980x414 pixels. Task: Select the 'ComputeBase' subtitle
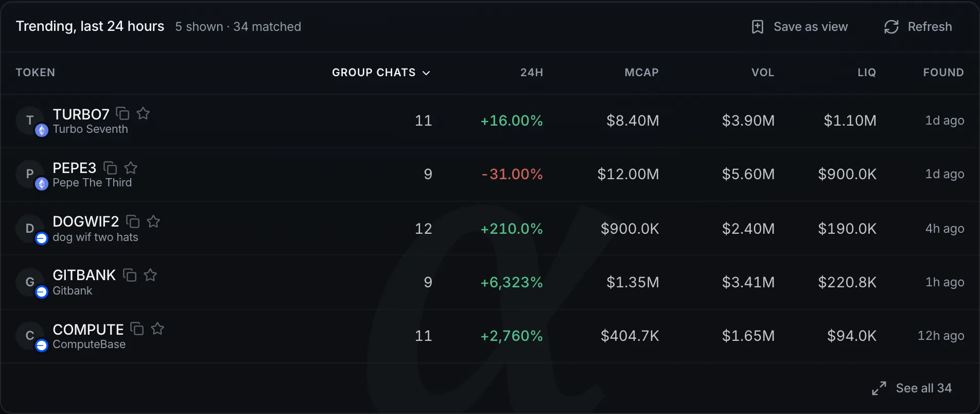tap(89, 344)
